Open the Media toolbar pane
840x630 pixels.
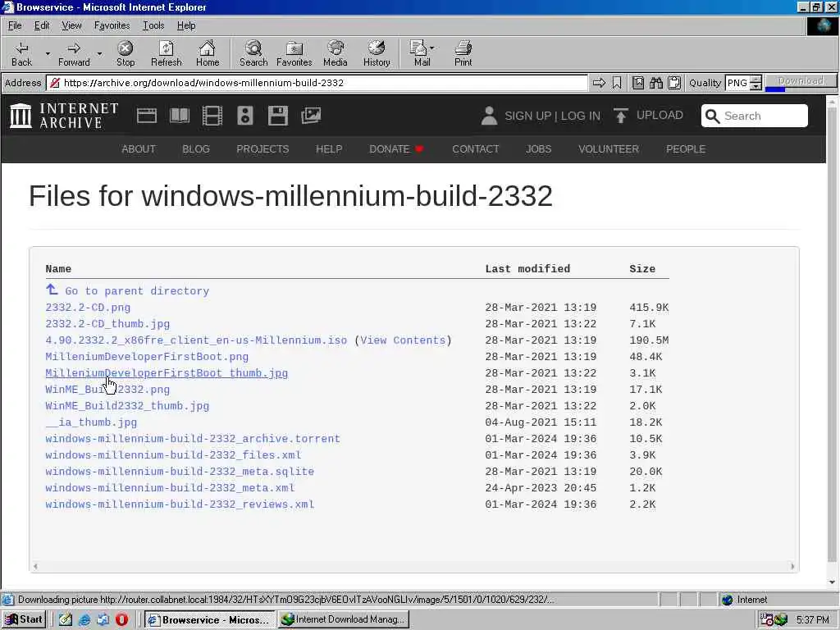click(336, 54)
